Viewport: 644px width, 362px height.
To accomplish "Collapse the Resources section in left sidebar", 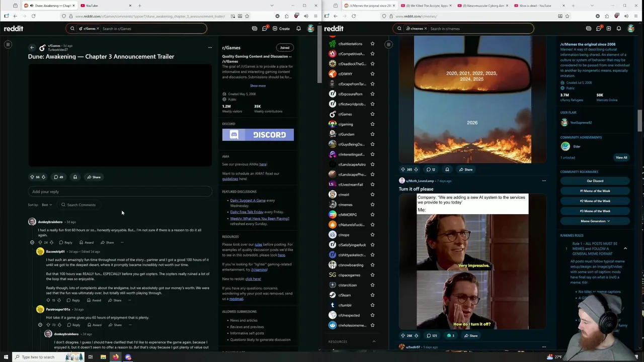I will coord(374,341).
